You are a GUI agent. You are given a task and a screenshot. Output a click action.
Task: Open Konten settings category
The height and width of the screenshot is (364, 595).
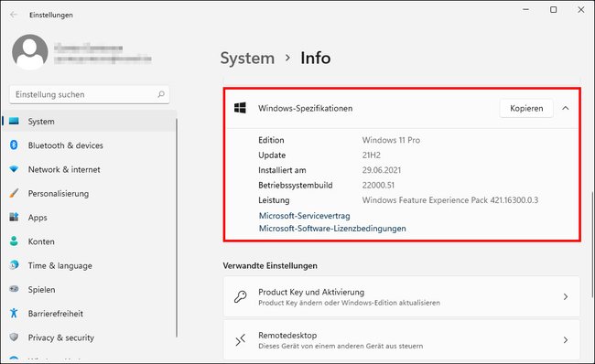pyautogui.click(x=89, y=241)
